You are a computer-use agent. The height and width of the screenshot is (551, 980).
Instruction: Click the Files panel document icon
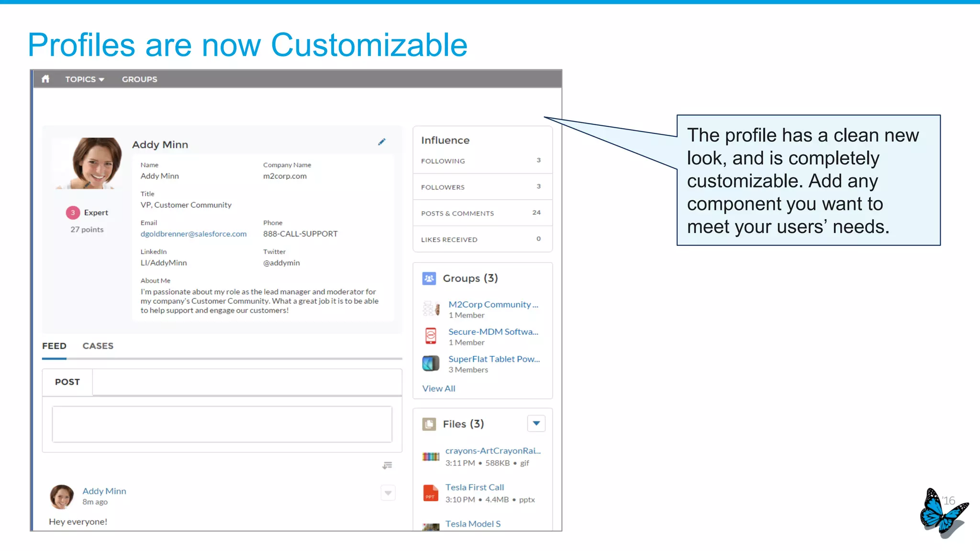click(429, 424)
